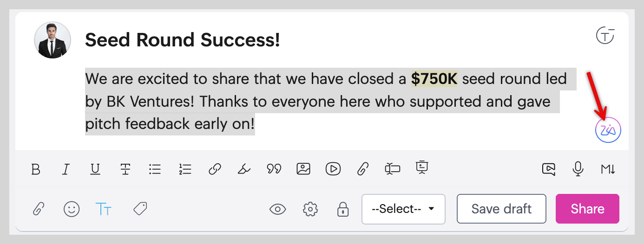The image size is (644, 244).
Task: Apply strikethrough to the text
Action: coord(125,169)
